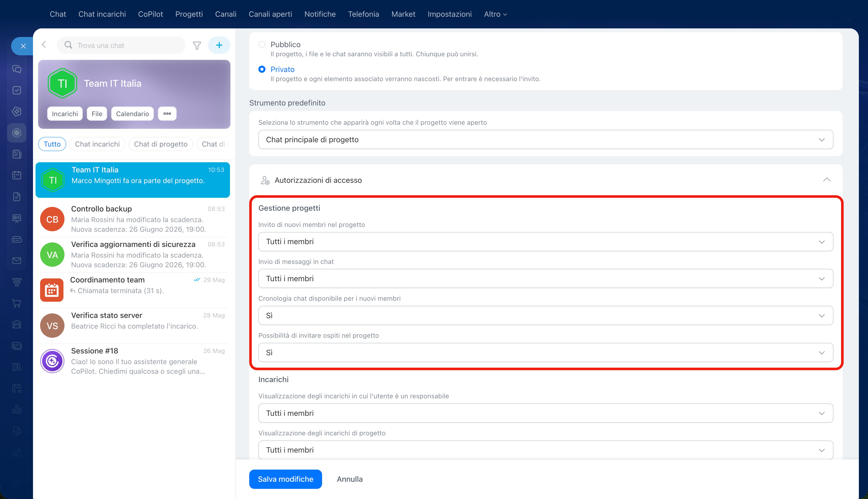The image size is (868, 499).
Task: Open Canali aperti in top navigation
Action: click(x=270, y=14)
